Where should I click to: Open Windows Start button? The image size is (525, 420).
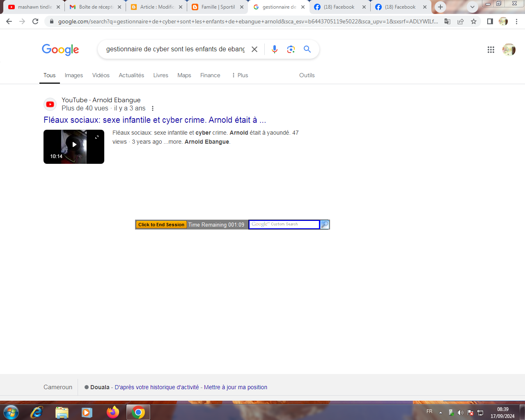11,412
